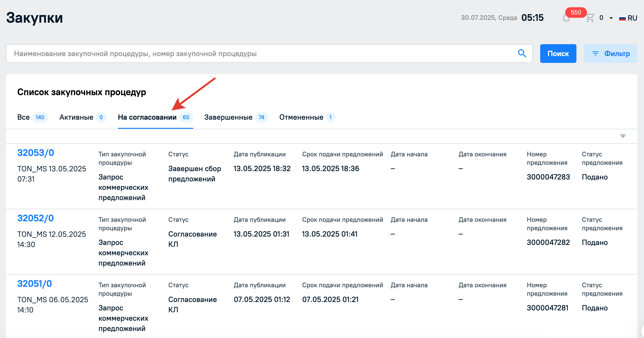Click Подано status in row 32051/0
This screenshot has height=338, width=644.
pos(595,308)
